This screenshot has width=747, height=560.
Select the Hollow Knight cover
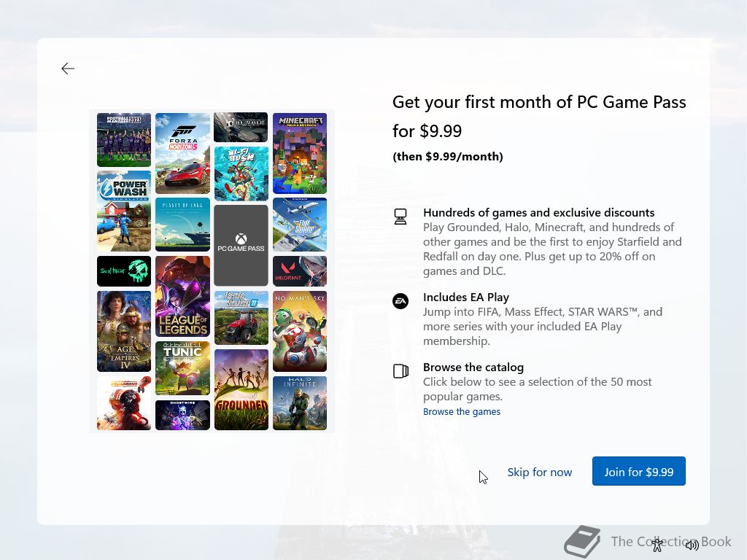tap(241, 127)
